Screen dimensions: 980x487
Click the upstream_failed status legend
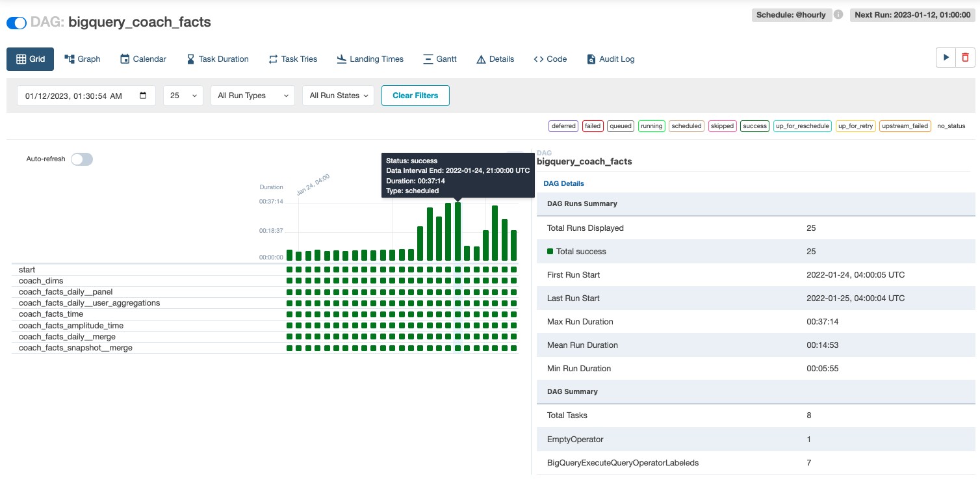click(x=905, y=126)
